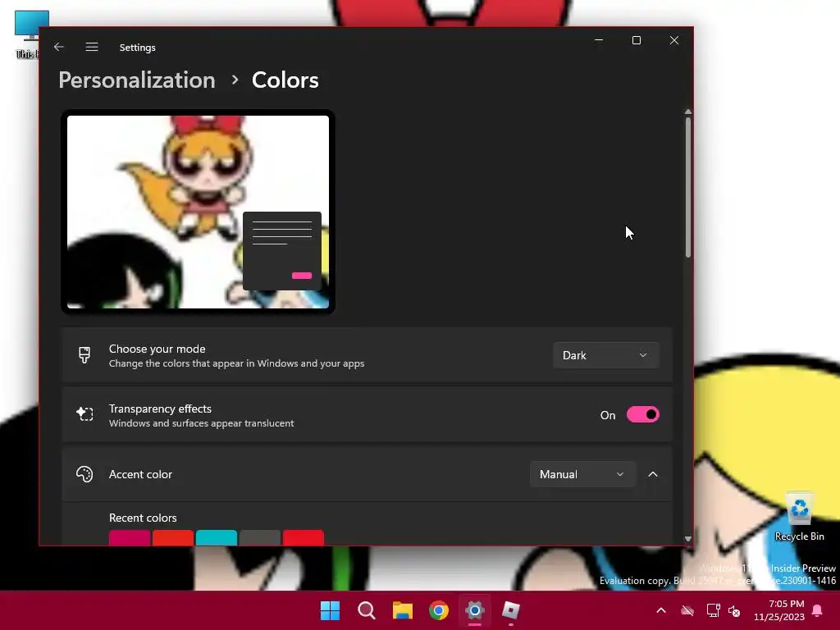The height and width of the screenshot is (630, 840).
Task: Click the Choose your mode label
Action: [157, 349]
